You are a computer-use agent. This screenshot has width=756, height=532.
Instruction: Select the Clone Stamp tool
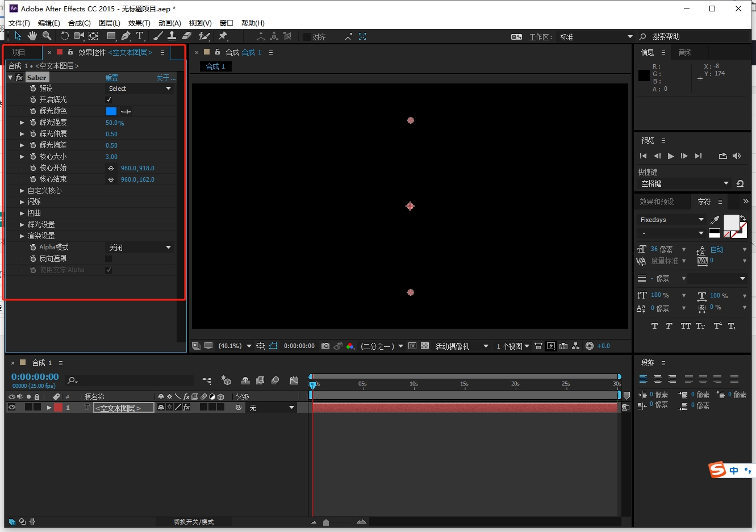[172, 36]
